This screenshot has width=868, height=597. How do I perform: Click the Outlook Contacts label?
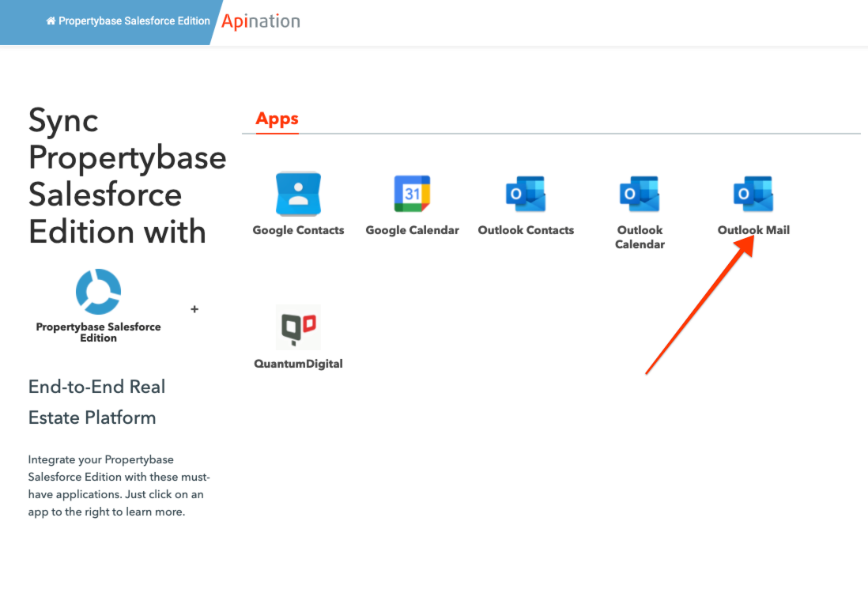point(526,230)
